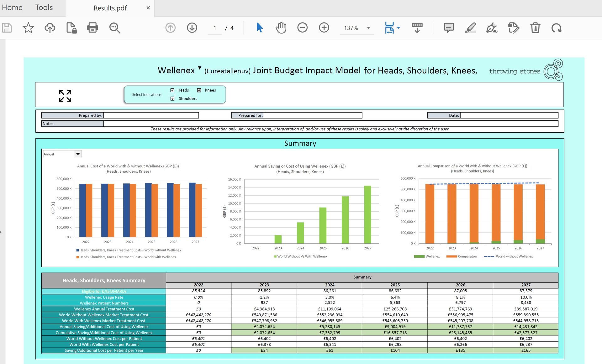Viewport: 602px width, 364px height.
Task: Select the highlighter pen tool
Action: coord(470,28)
